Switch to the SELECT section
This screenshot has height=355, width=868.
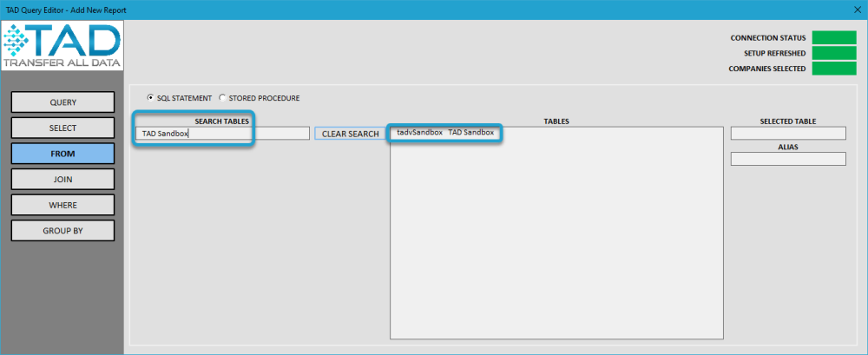click(63, 128)
